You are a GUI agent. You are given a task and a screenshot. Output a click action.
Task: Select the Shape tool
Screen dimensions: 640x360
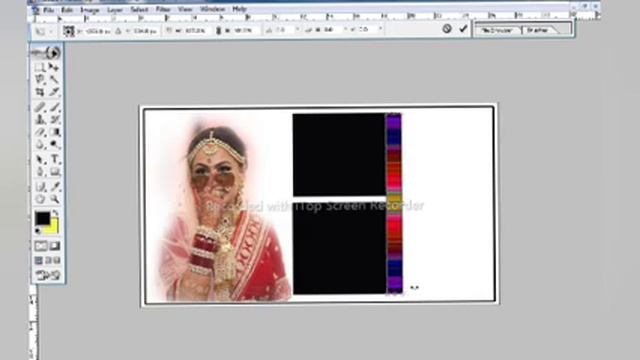pos(55,172)
